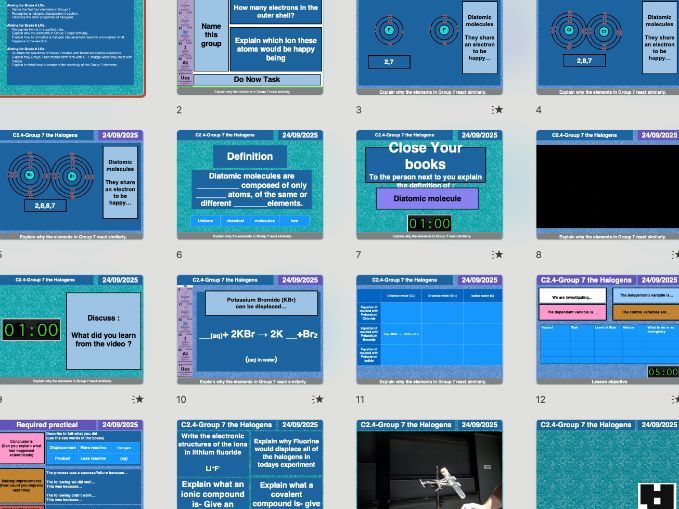Click the transition star icon under slide 3
The width and height of the screenshot is (679, 509).
click(x=498, y=110)
